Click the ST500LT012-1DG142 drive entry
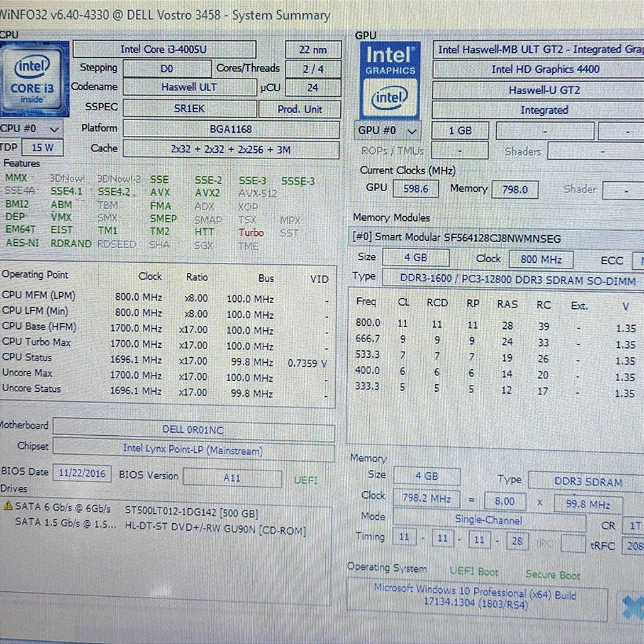Screen dimensions: 644x644 pos(191,513)
